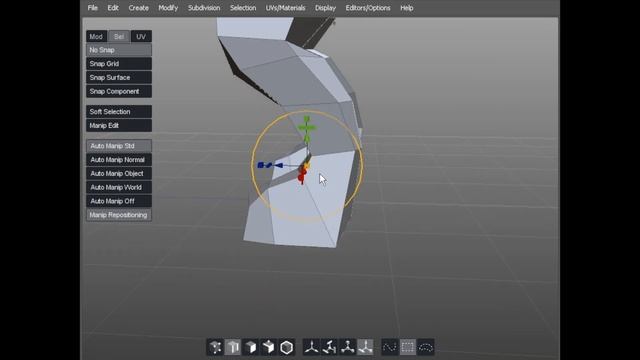Toggle Manip Edit

[119, 125]
